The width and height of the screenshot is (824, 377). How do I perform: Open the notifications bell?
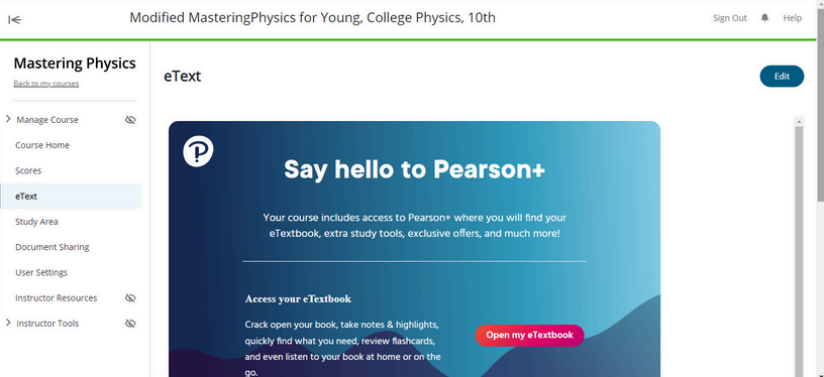coord(765,18)
